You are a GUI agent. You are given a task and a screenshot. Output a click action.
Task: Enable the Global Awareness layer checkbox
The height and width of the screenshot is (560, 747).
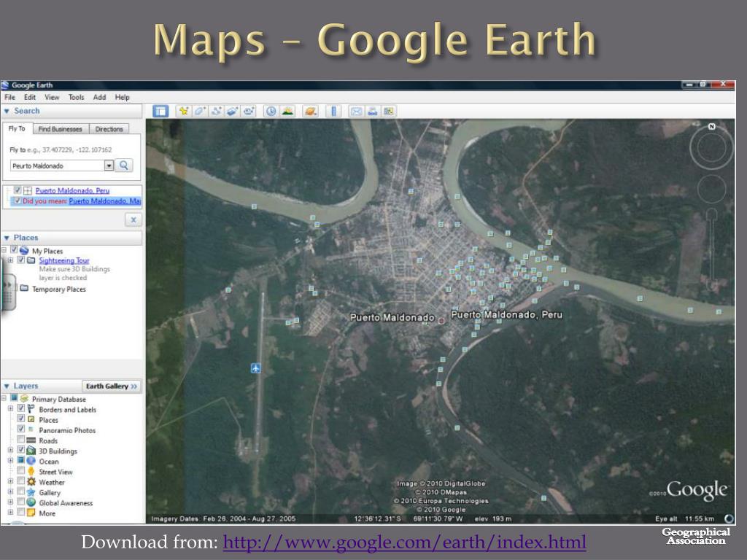21,502
